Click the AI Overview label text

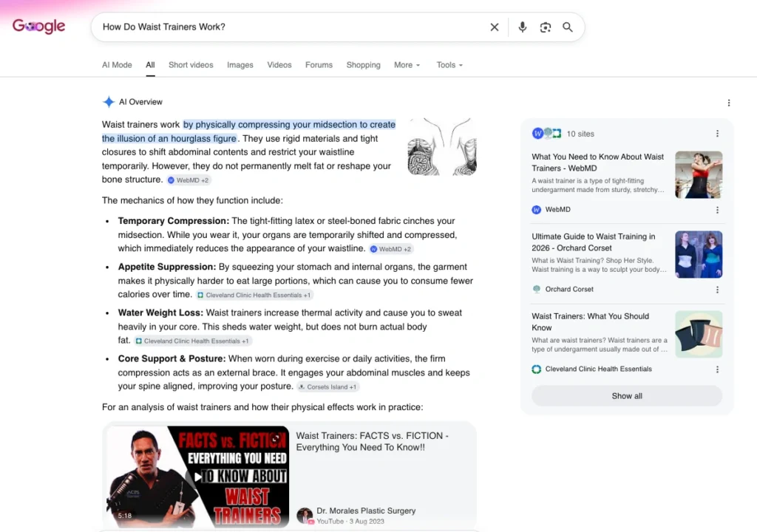click(x=140, y=102)
